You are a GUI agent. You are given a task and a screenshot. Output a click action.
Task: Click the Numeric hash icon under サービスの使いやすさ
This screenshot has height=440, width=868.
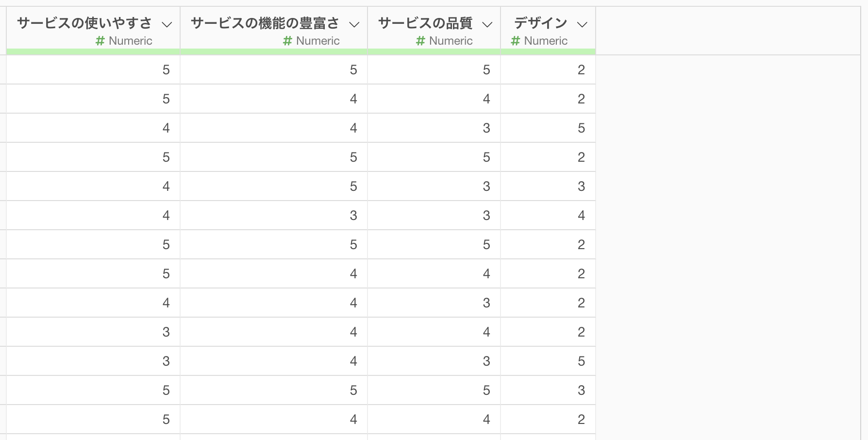[100, 41]
